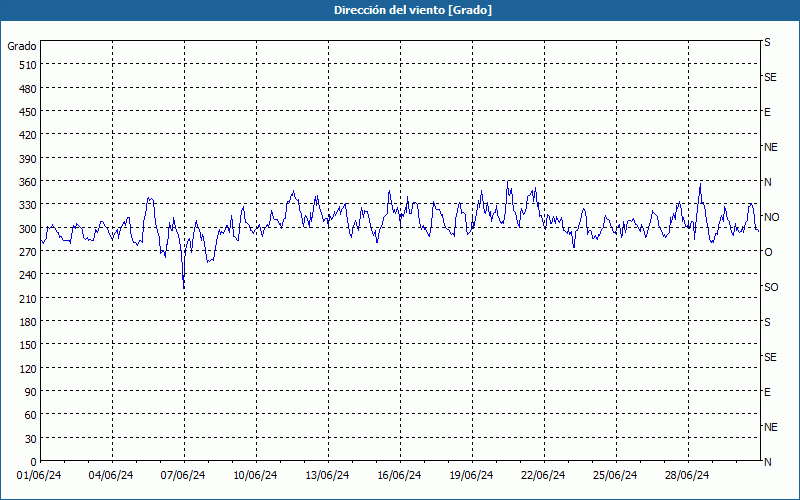800x500 pixels.
Task: Click the 90 degree axis label
Action: [31, 392]
